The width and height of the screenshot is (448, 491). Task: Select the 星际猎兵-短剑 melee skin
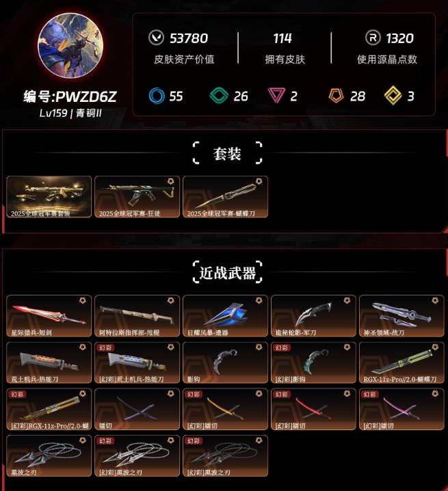(49, 316)
